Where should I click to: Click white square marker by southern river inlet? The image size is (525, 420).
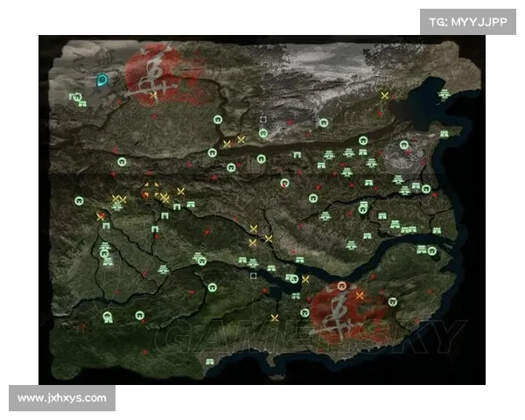pyautogui.click(x=254, y=276)
